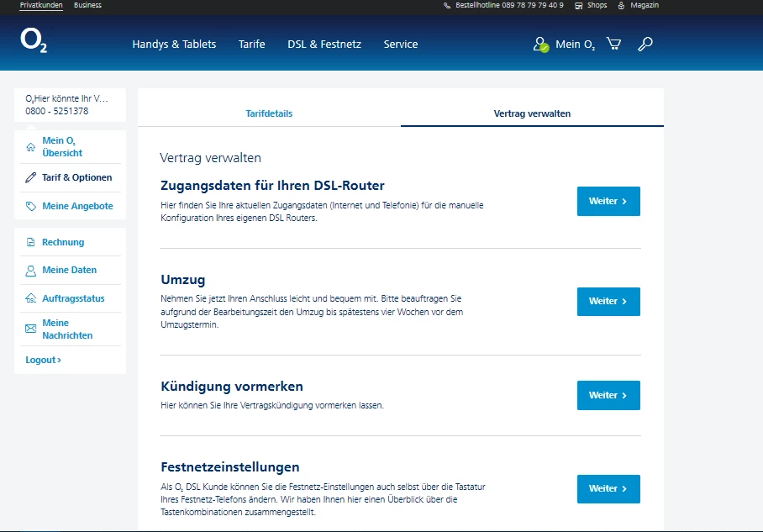Click the Mein O2 user account icon
The width and height of the screenshot is (763, 532).
(x=540, y=45)
